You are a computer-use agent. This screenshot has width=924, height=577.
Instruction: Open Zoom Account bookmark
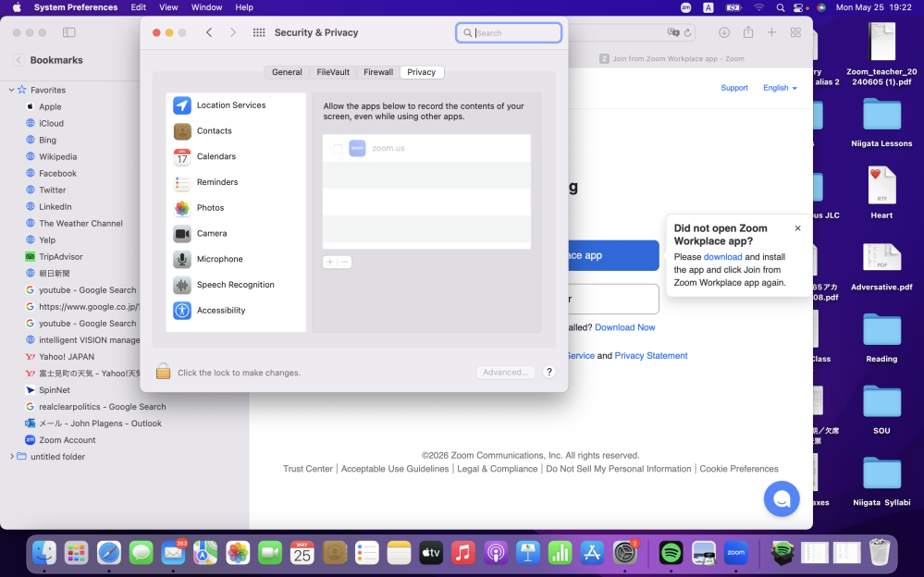(67, 439)
